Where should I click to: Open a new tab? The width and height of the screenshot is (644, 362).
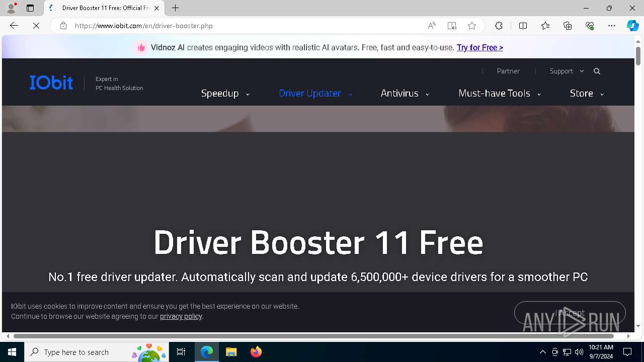[x=175, y=8]
